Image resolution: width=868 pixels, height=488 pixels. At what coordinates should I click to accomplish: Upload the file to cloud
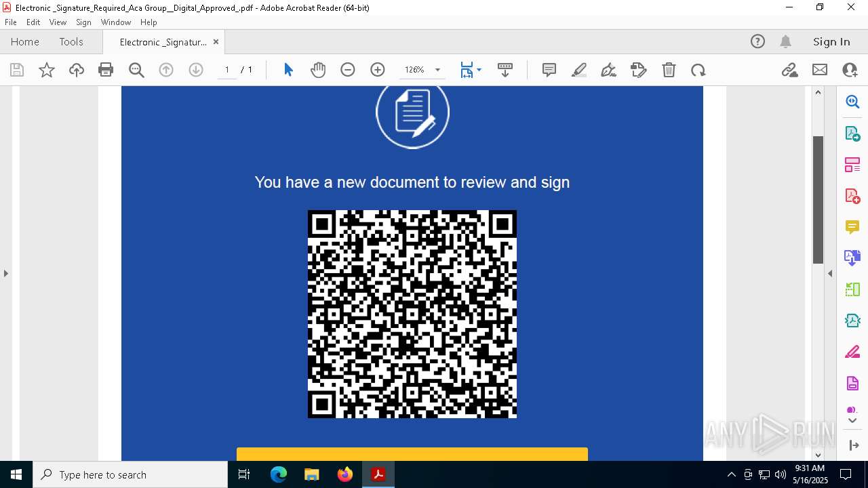[77, 70]
